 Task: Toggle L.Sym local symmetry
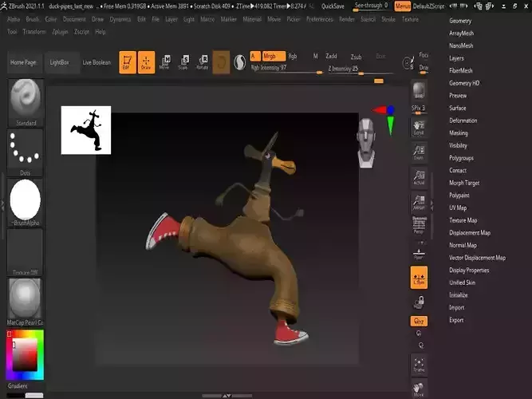419,278
